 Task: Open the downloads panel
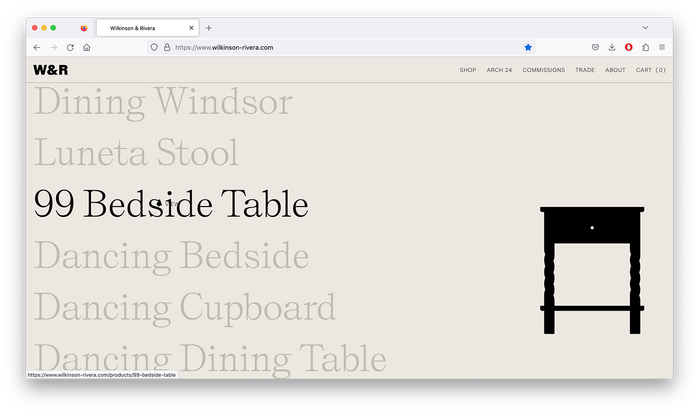pos(612,47)
